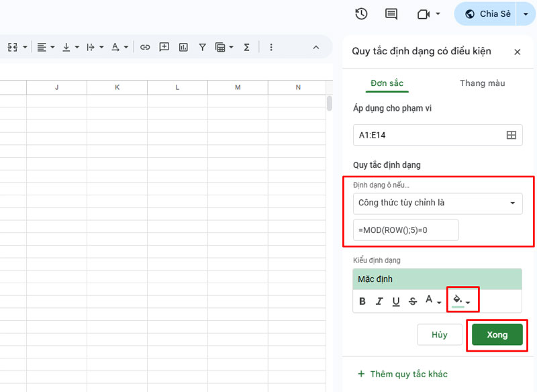This screenshot has width=537, height=392.
Task: Click the filter funnel icon
Action: [x=202, y=47]
